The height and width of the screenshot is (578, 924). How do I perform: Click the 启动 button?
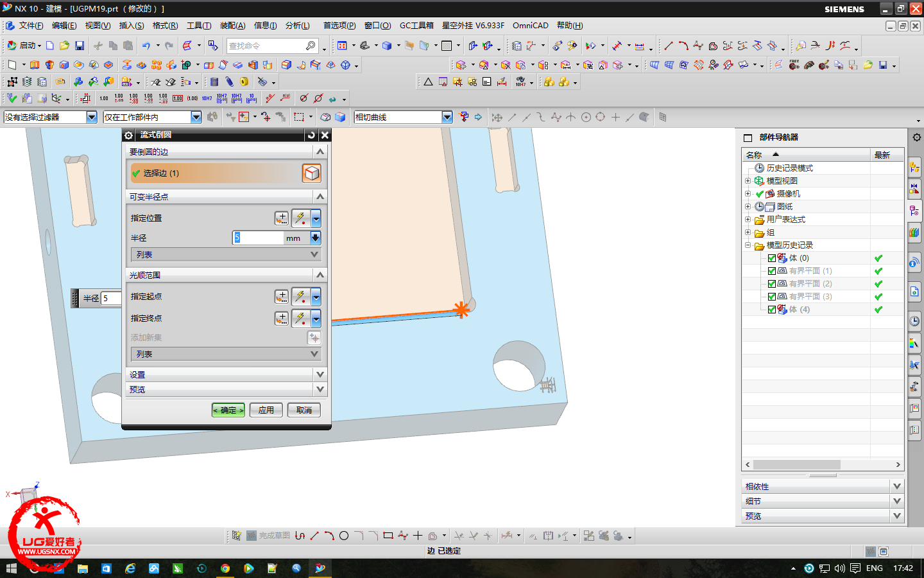pos(24,46)
